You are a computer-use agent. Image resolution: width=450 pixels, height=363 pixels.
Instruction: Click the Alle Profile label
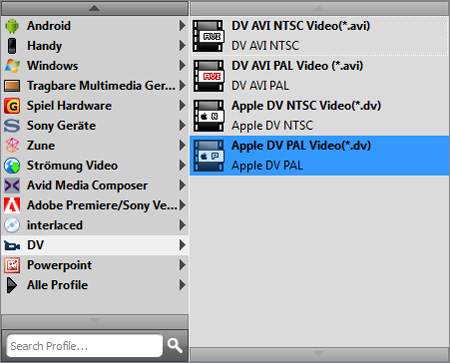coord(58,285)
